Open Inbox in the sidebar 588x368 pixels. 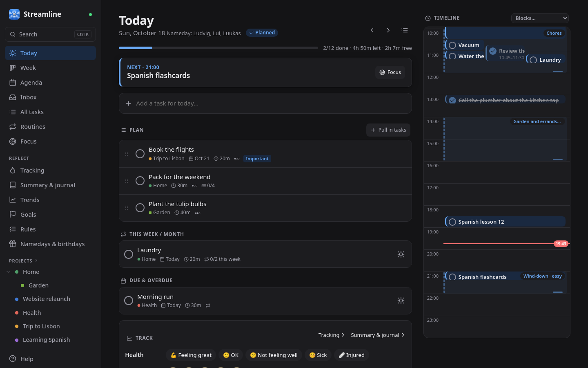[50, 97]
